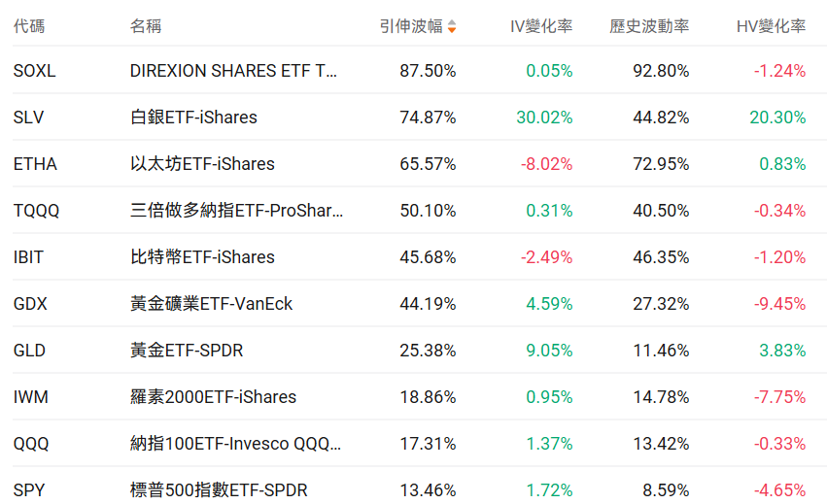The width and height of the screenshot is (827, 504).
Task: Click the sort arrows beside 引伸波幅
Action: tap(452, 27)
